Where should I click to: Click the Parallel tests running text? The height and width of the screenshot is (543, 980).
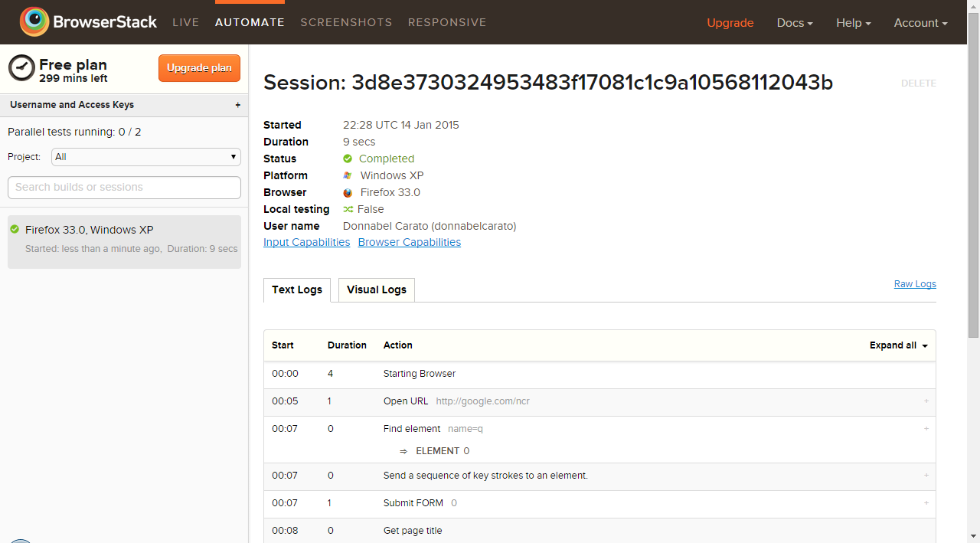pyautogui.click(x=74, y=132)
